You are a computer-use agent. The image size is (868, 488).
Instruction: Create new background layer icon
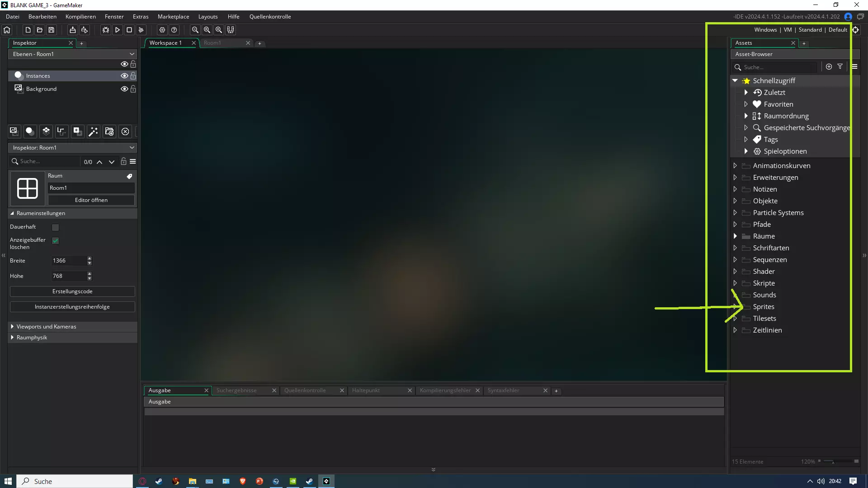tap(14, 131)
